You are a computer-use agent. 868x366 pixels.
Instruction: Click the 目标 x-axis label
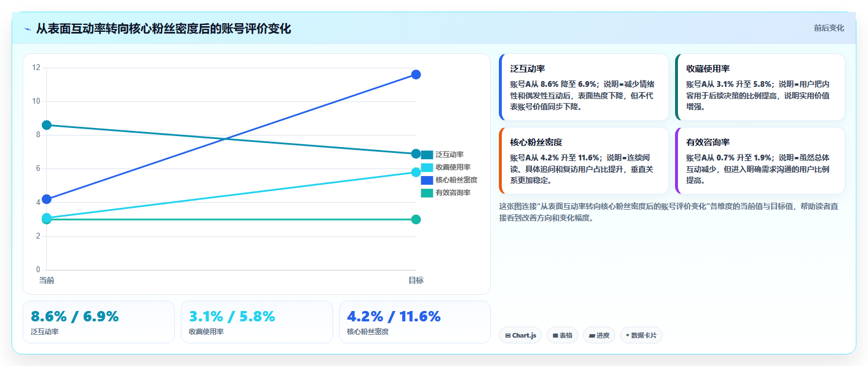coord(415,280)
